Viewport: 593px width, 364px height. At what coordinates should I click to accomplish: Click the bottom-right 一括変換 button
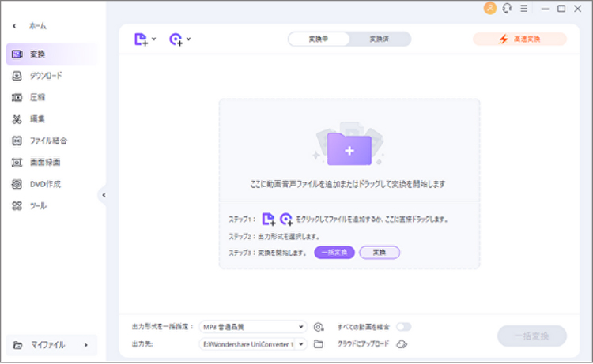point(532,336)
